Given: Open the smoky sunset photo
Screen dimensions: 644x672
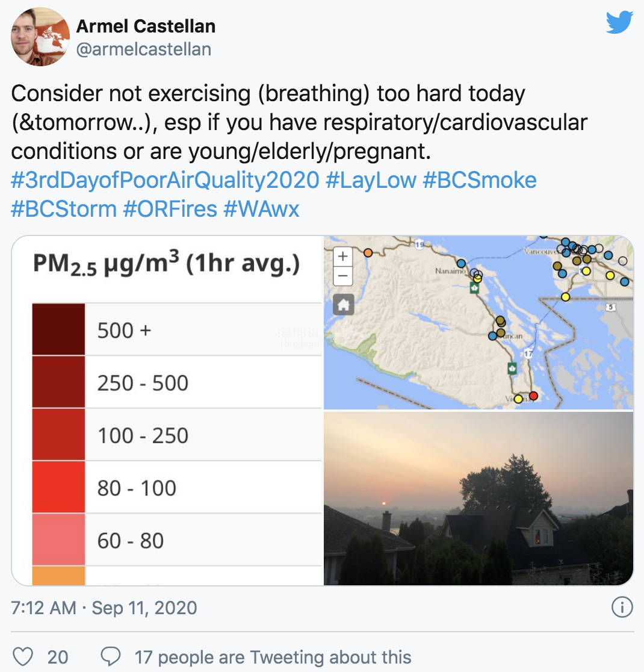Looking at the screenshot, I should pyautogui.click(x=478, y=498).
